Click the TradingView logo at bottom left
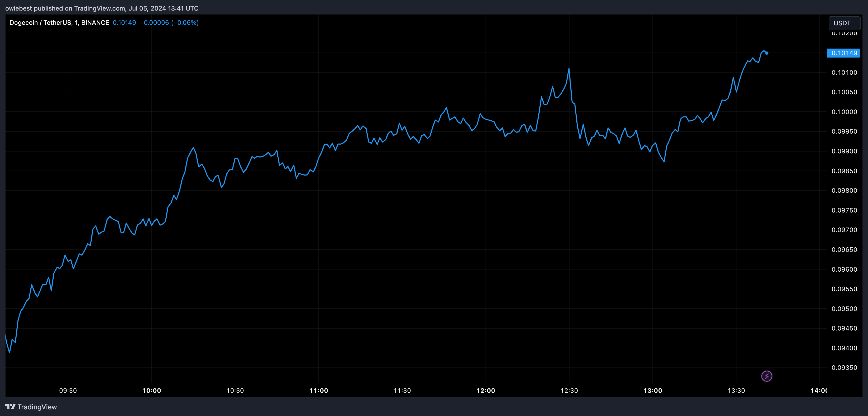 pyautogui.click(x=31, y=407)
